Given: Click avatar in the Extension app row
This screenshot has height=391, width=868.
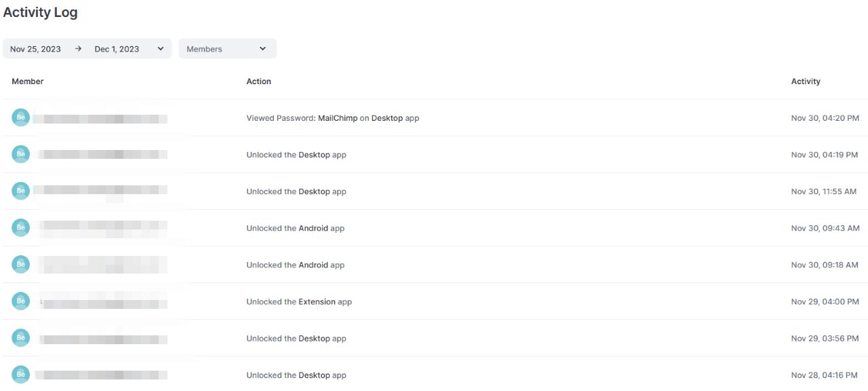Looking at the screenshot, I should point(21,301).
